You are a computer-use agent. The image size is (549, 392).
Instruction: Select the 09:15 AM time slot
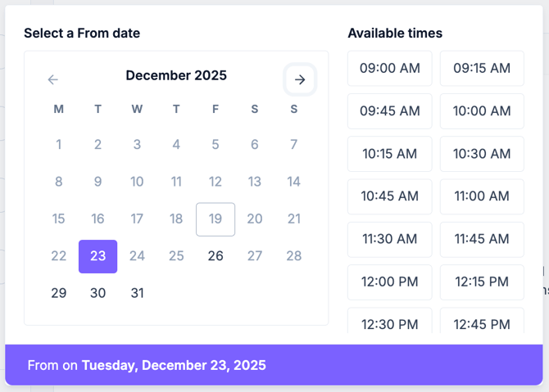[482, 68]
